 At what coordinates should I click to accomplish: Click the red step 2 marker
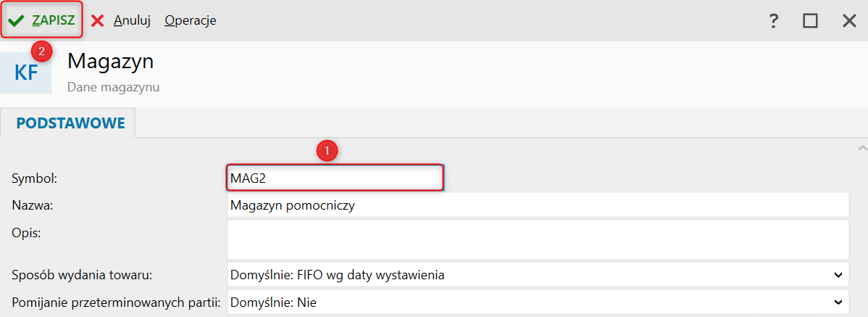pos(41,52)
